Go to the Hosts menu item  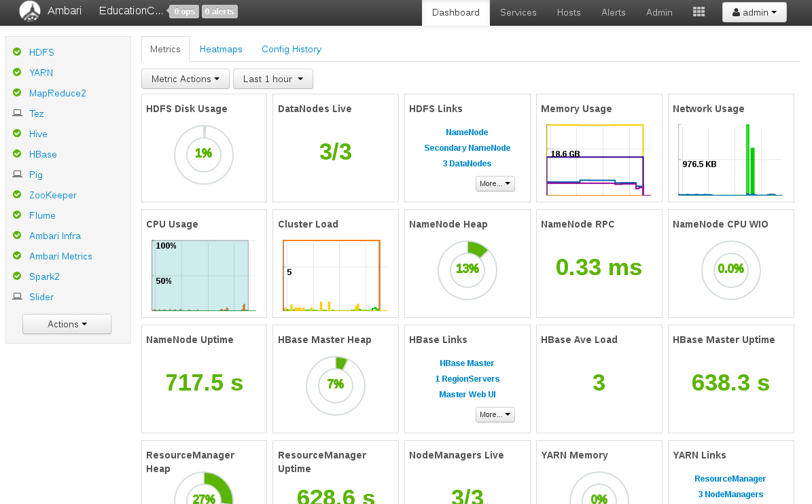click(569, 12)
